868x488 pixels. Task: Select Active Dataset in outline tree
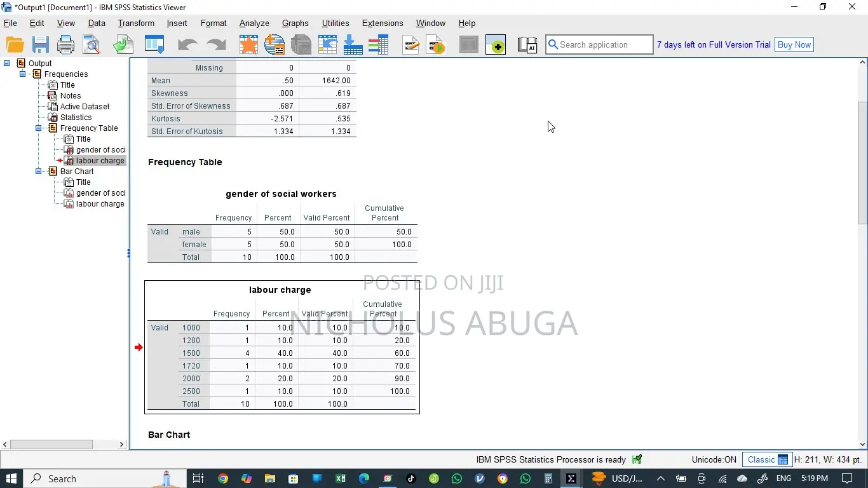[85, 106]
